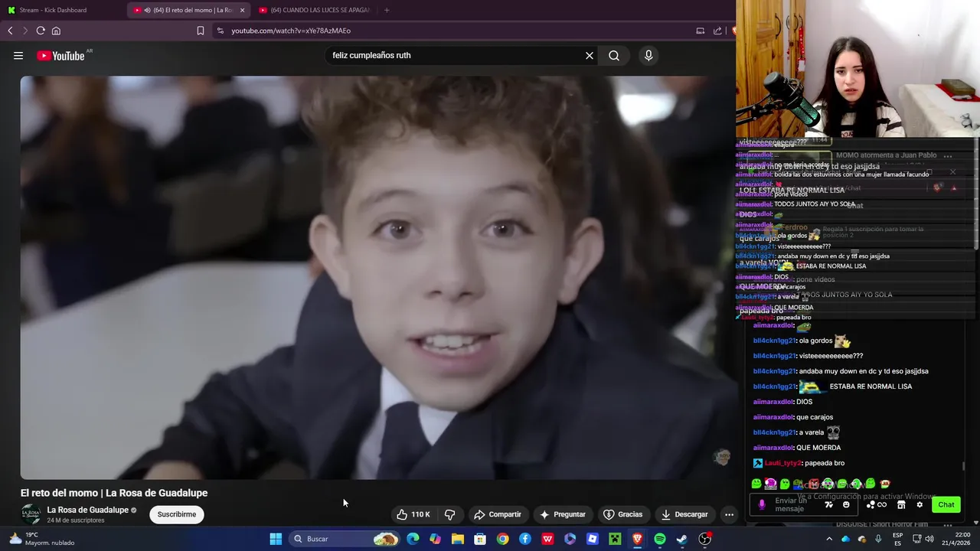Click the Compartir share button
This screenshot has width=980, height=551.
[x=497, y=514]
